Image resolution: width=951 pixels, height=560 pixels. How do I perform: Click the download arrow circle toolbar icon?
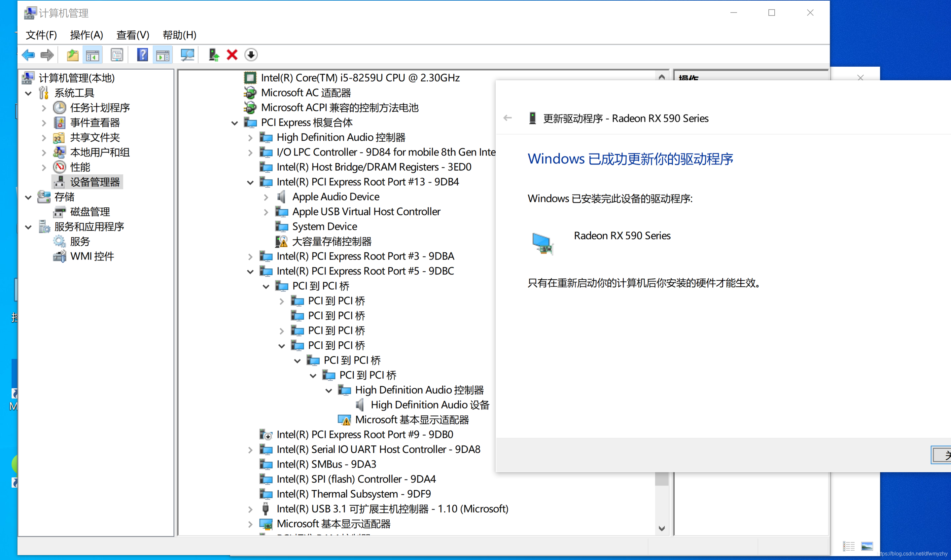pyautogui.click(x=251, y=55)
